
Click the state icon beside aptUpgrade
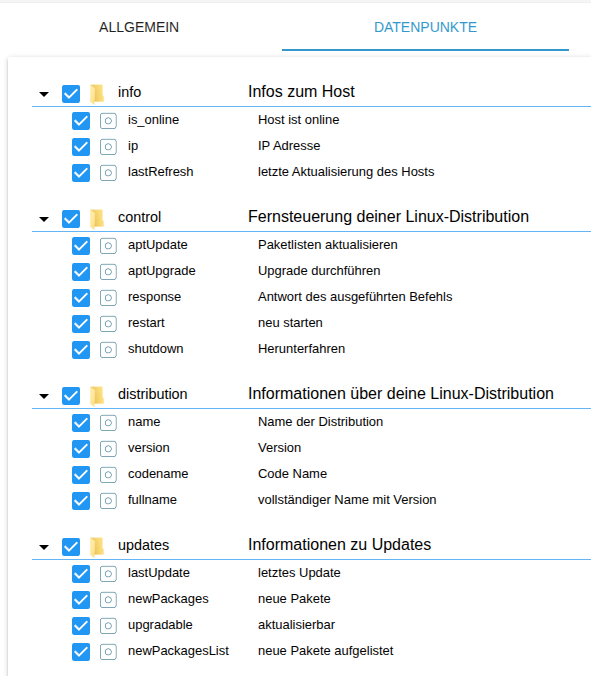pos(108,272)
